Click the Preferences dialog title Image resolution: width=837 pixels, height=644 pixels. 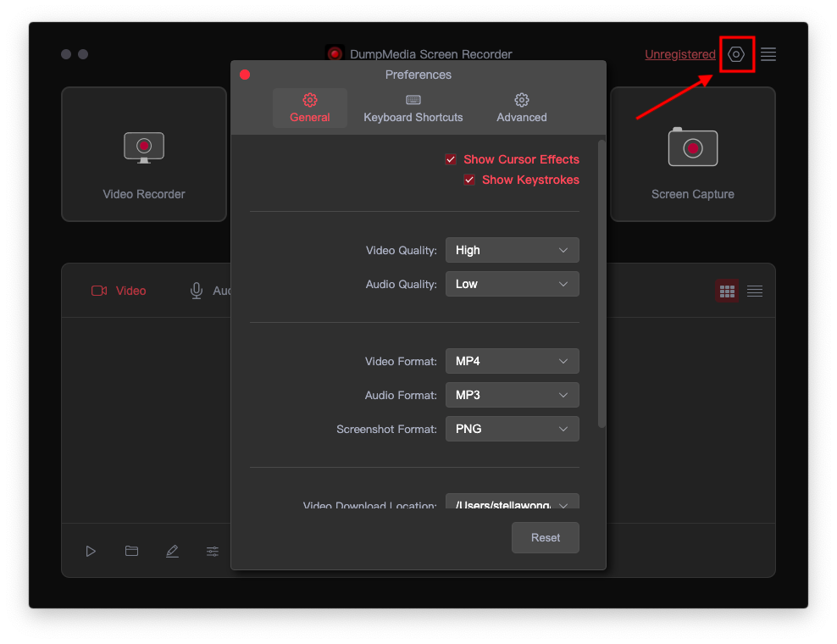(418, 75)
